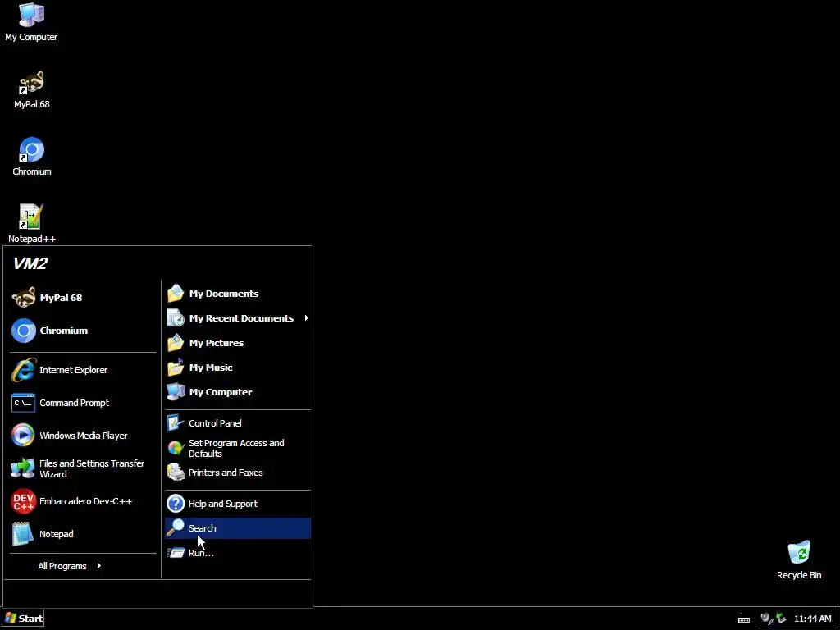Image resolution: width=840 pixels, height=630 pixels.
Task: Click the on-screen keyboard tray icon
Action: (x=744, y=619)
